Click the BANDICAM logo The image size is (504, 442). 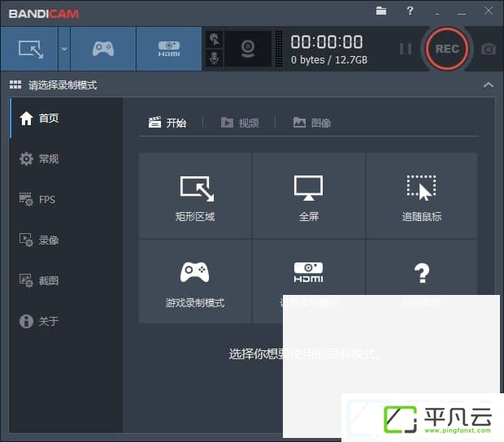(44, 14)
